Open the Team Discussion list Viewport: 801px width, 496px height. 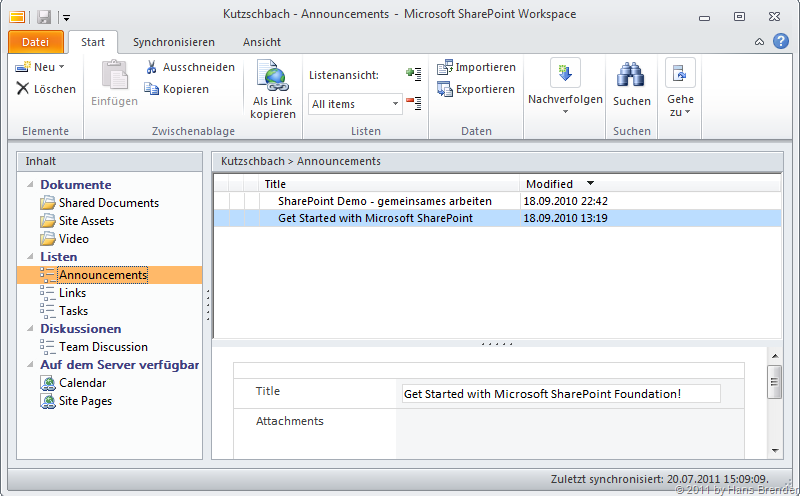tap(103, 347)
